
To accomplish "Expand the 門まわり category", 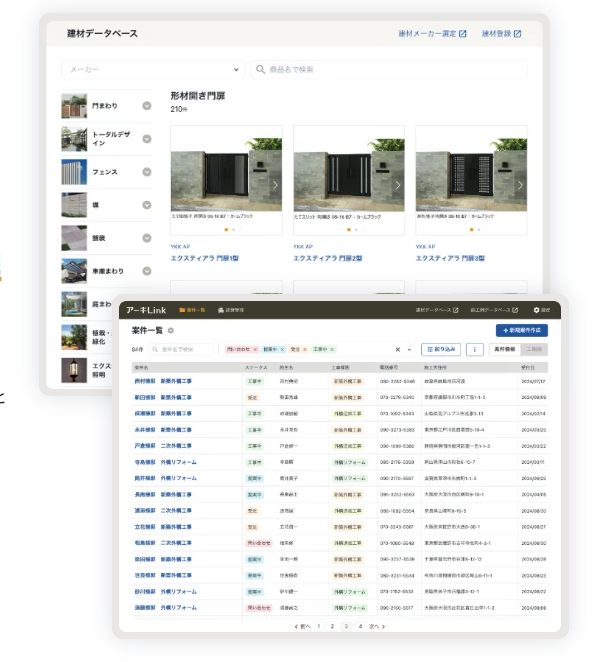I will (146, 106).
